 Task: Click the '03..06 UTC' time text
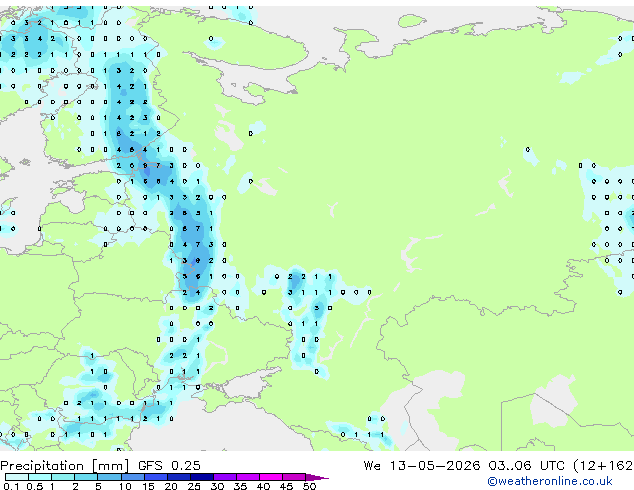point(526,466)
